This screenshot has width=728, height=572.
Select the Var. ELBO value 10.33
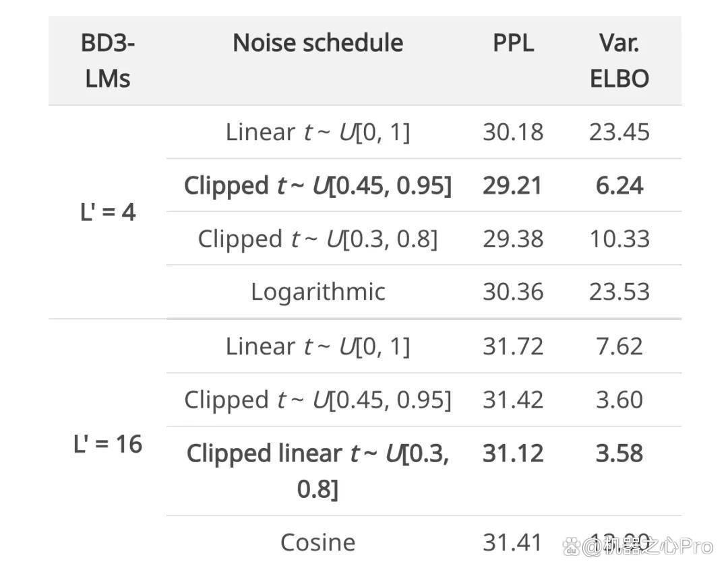(619, 239)
